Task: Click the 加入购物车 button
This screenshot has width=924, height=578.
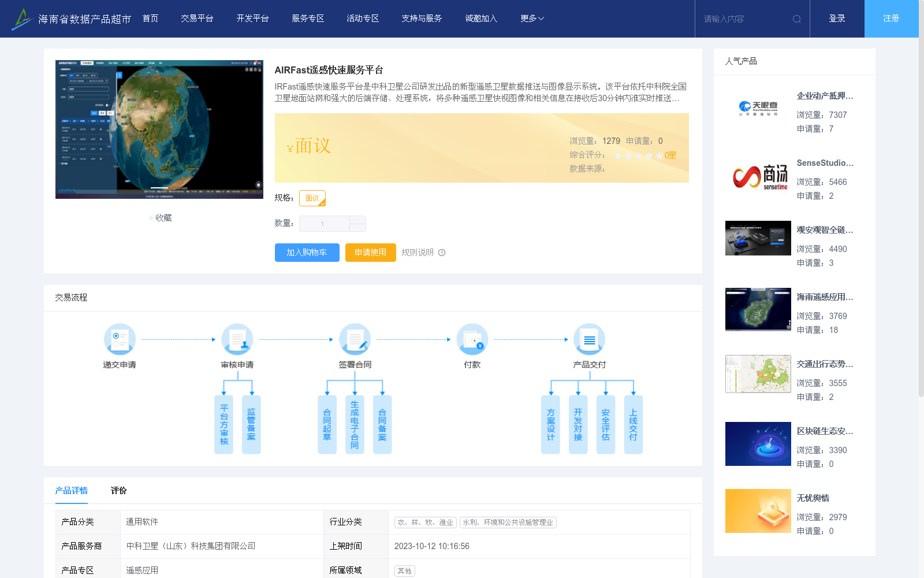Action: tap(307, 253)
